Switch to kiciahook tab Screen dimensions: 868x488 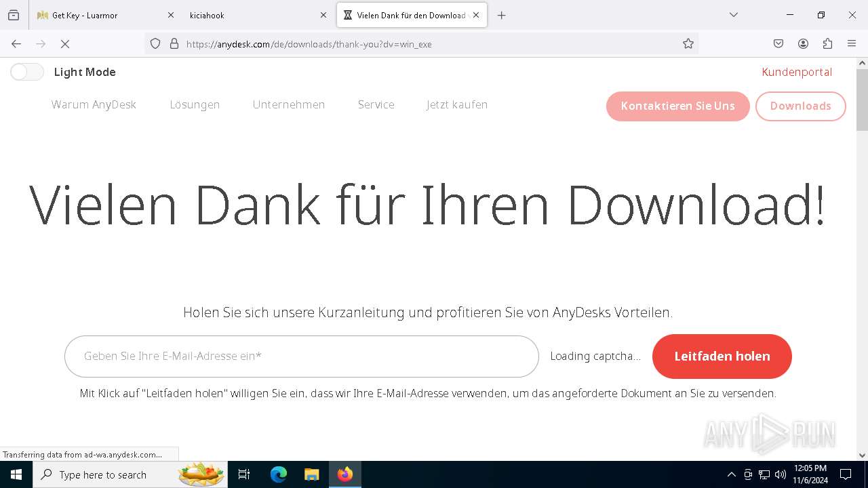pyautogui.click(x=258, y=15)
